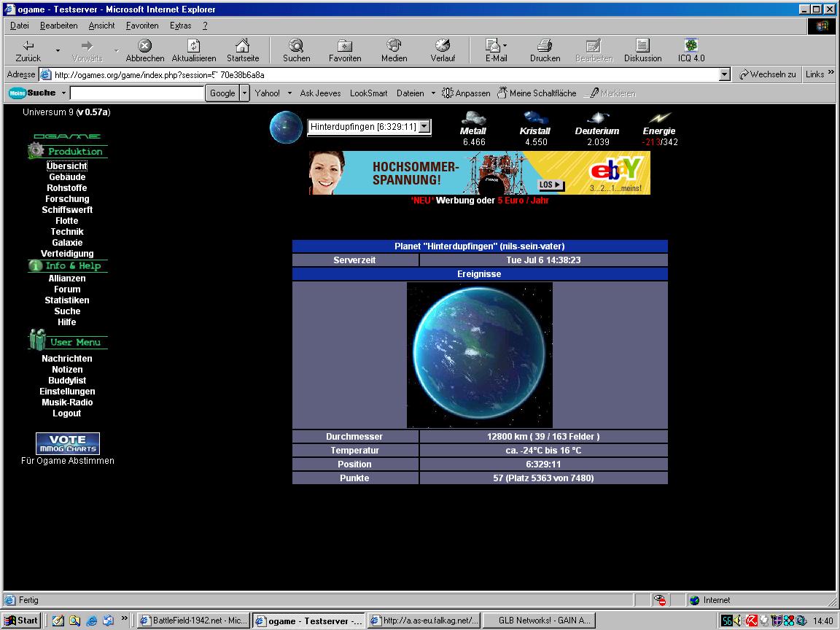Click the toolbar search text field

[137, 93]
